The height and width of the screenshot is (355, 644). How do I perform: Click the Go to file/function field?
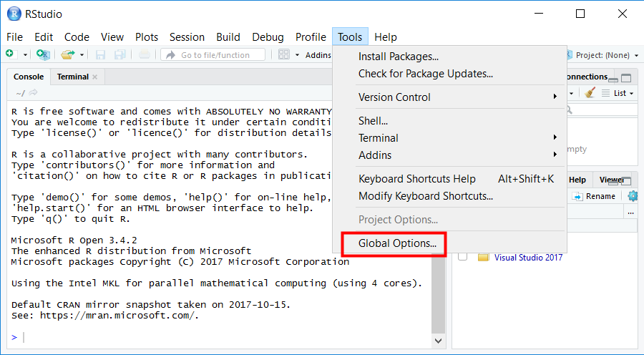click(x=215, y=55)
